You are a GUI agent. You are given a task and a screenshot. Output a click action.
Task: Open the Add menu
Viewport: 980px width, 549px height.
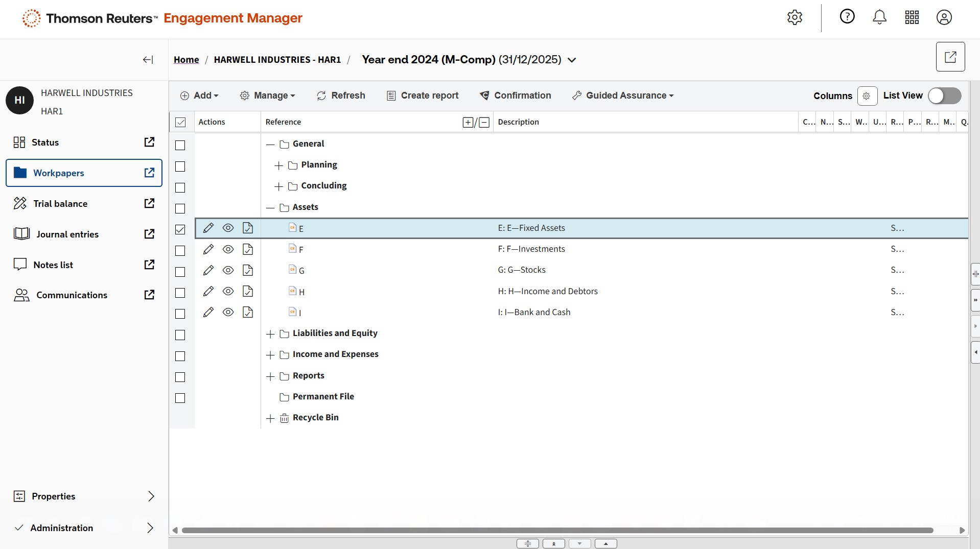(x=199, y=96)
